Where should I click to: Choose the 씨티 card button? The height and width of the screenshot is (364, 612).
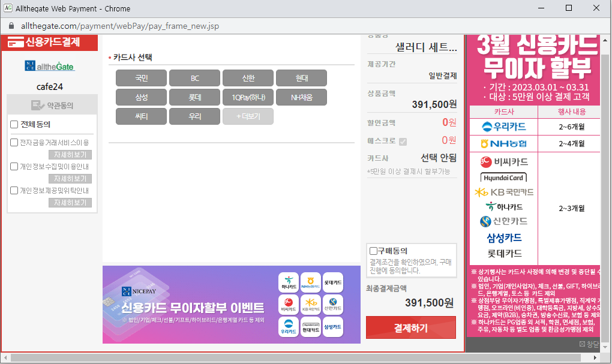click(x=141, y=116)
